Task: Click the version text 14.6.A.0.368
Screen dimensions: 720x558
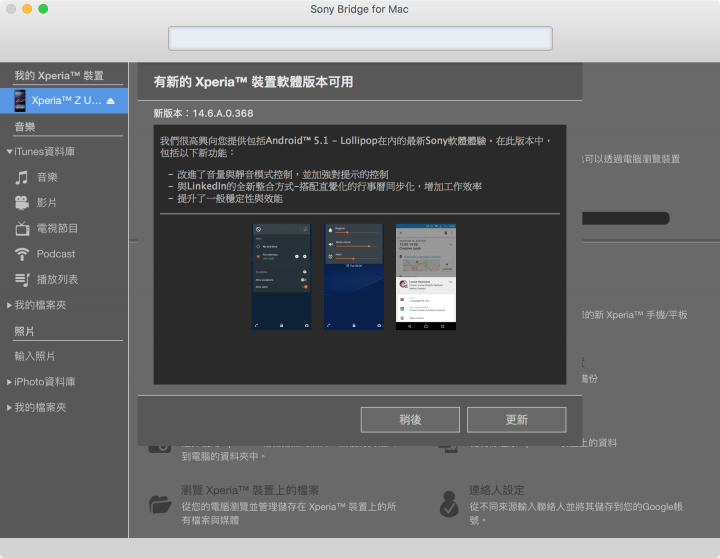Action: [223, 113]
